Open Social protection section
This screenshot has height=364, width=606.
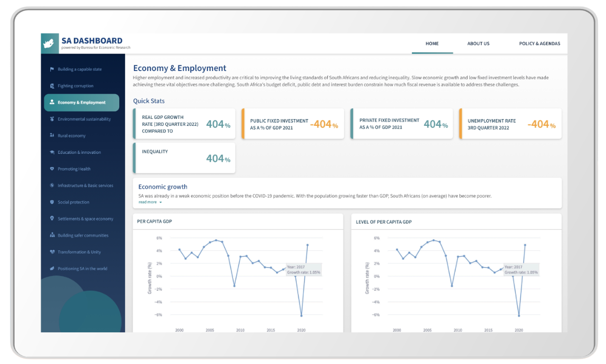tap(73, 202)
